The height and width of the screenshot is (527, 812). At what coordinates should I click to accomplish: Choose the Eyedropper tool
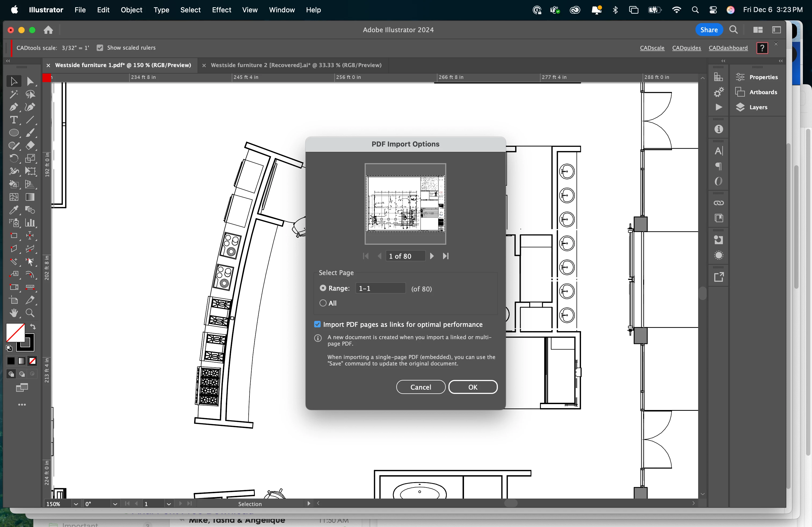tap(14, 210)
